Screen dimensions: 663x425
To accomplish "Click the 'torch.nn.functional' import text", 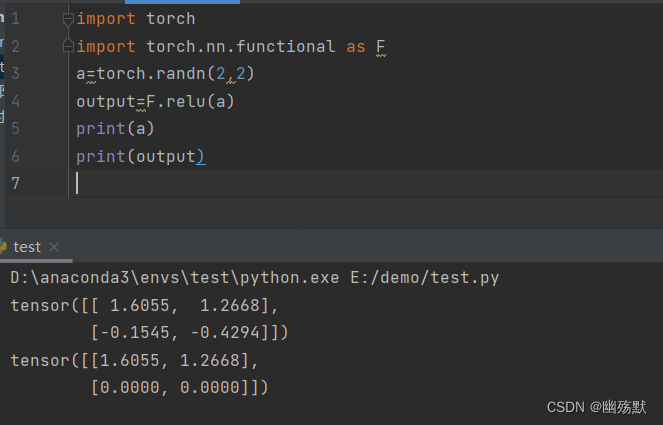I will [241, 47].
